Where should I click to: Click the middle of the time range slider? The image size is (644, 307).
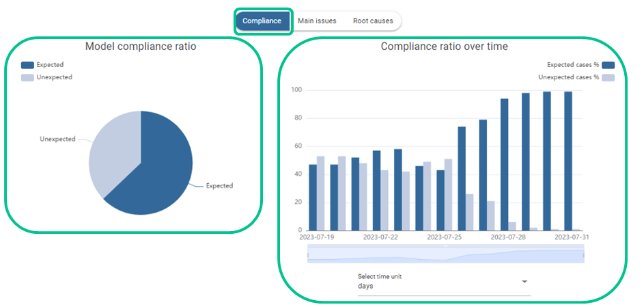click(x=446, y=255)
